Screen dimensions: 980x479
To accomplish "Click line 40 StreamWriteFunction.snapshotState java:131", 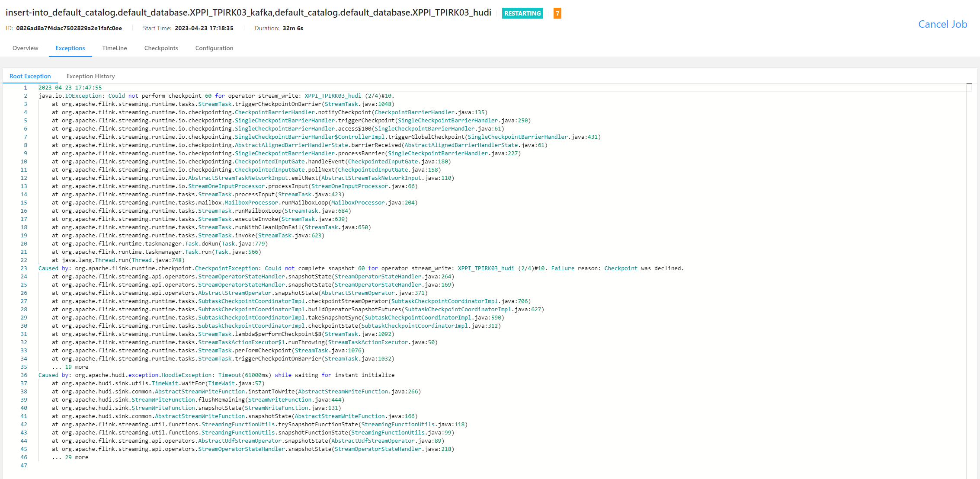I will click(196, 408).
